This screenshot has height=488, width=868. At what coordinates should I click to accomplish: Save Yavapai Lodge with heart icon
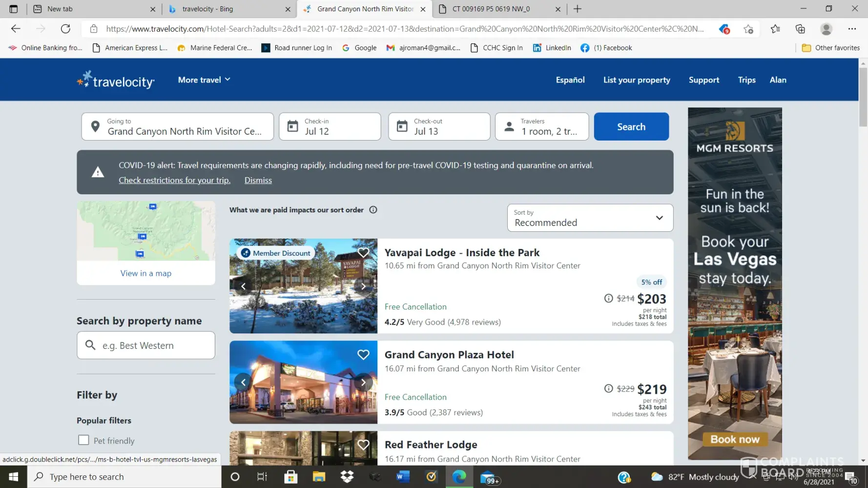pyautogui.click(x=363, y=253)
